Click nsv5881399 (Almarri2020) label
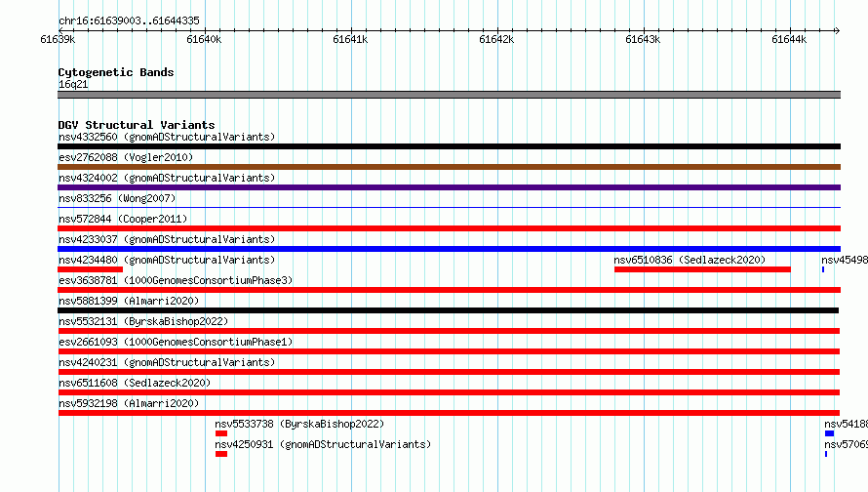This screenshot has width=868, height=492. 129,301
